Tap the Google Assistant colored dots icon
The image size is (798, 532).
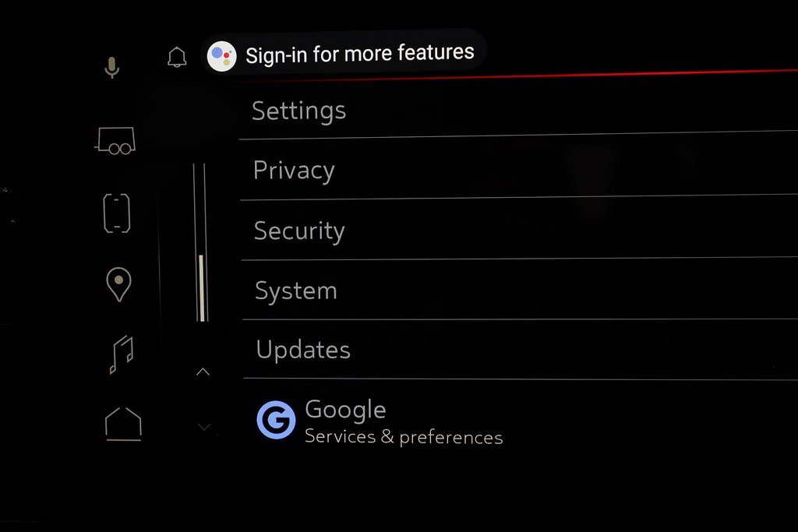point(221,56)
